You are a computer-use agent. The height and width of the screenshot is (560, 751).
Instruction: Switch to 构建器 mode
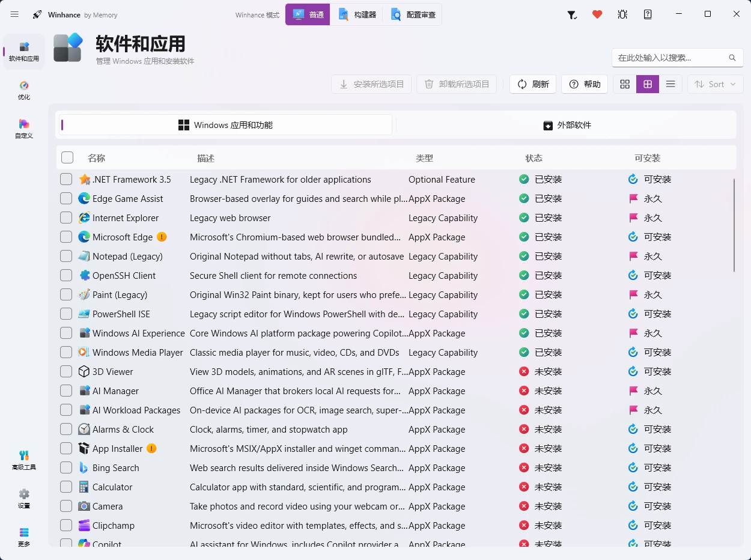click(x=357, y=14)
